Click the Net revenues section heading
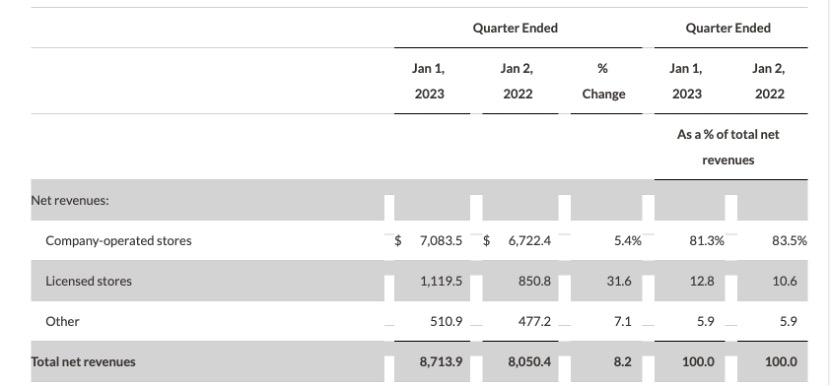This screenshot has width=832, height=386. click(70, 200)
